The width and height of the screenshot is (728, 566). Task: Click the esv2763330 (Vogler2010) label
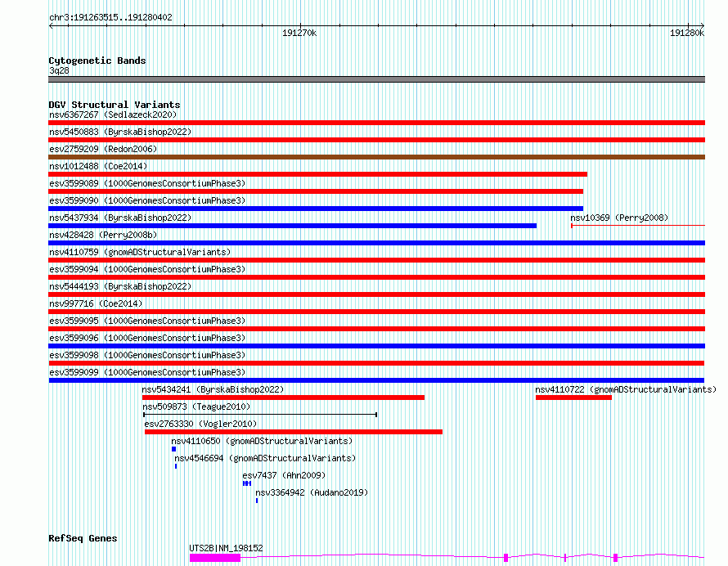tap(200, 424)
